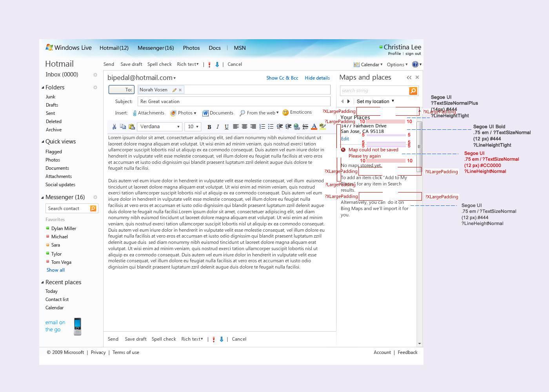Collapse the Recent places section
549x392 pixels.
(43, 282)
